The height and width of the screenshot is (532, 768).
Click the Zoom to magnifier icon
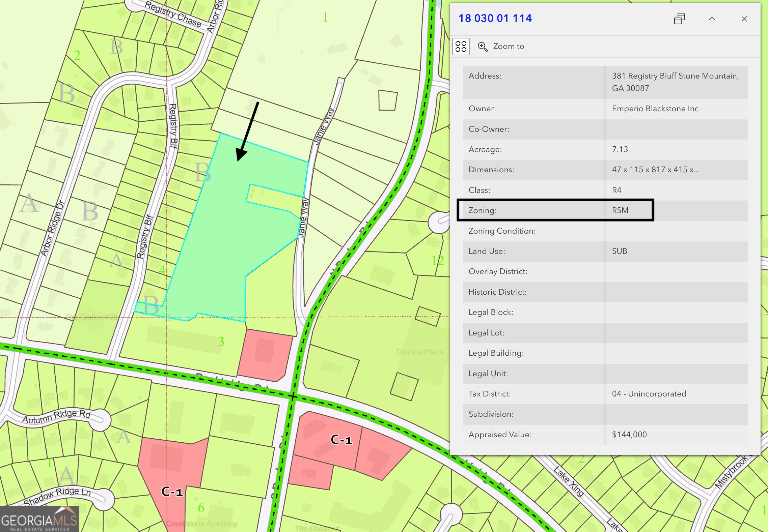pos(483,47)
